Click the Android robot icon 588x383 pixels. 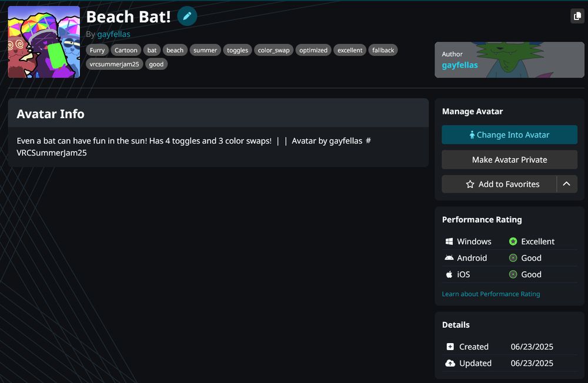449,258
